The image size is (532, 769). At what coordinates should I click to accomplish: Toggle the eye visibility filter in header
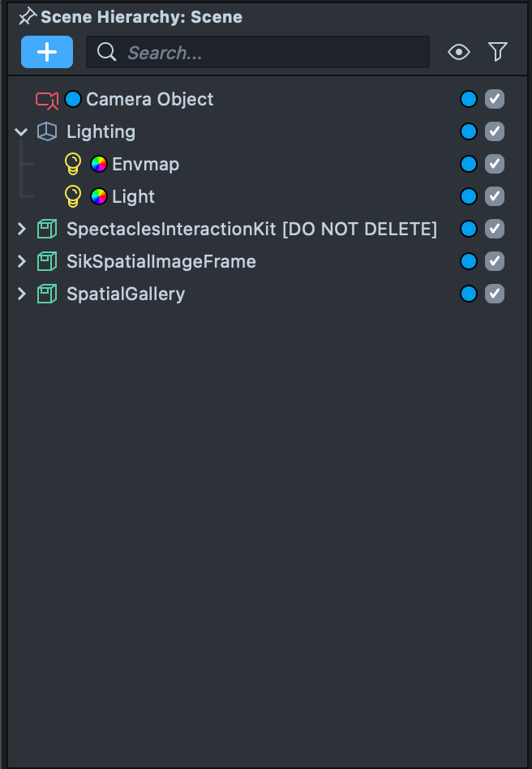coord(459,52)
